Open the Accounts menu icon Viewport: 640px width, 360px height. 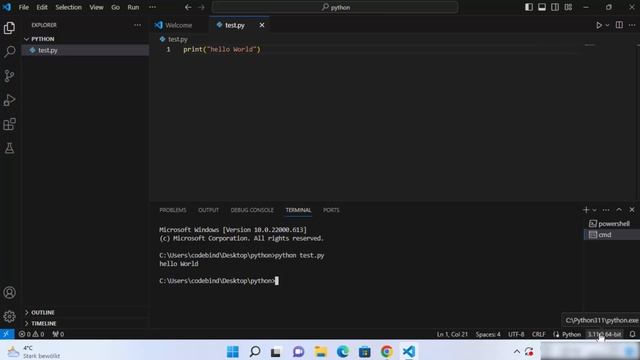coord(9,293)
